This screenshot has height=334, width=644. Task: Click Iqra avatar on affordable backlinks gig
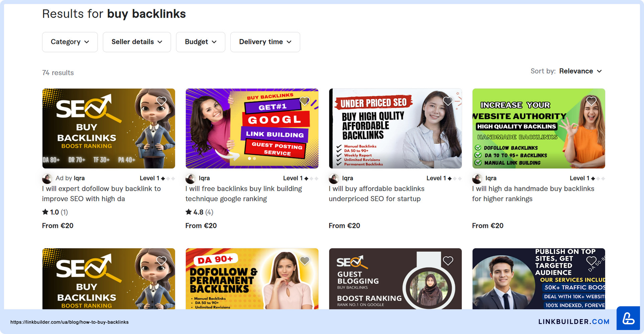[x=334, y=179]
